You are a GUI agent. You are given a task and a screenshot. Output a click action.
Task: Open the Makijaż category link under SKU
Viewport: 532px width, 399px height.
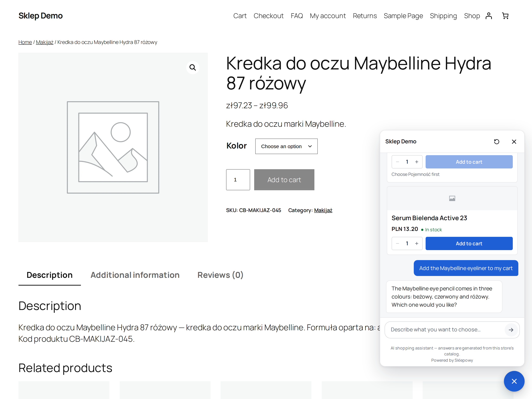pyautogui.click(x=323, y=210)
